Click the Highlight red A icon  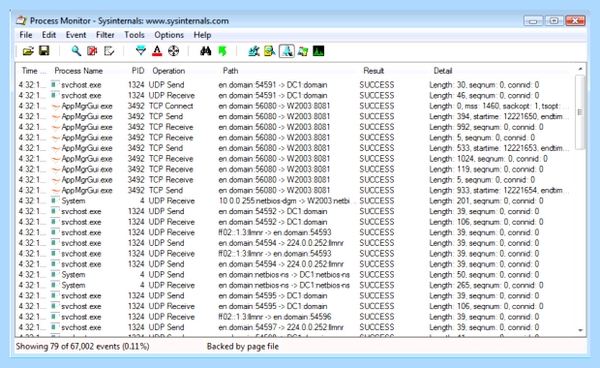coord(157,51)
